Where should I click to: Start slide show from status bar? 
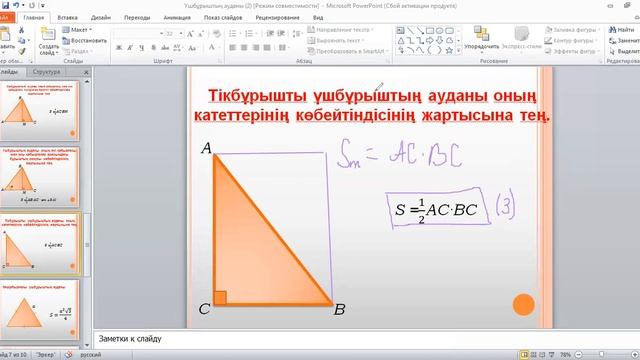coord(551,355)
